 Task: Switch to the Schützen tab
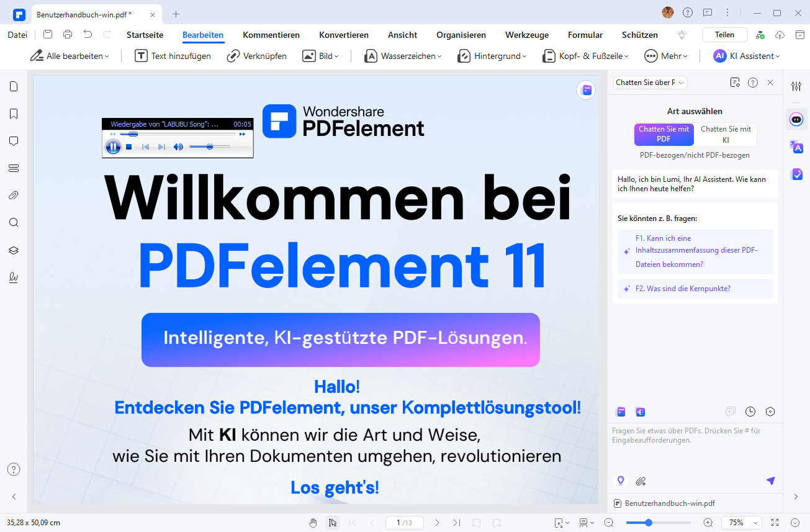pos(640,35)
